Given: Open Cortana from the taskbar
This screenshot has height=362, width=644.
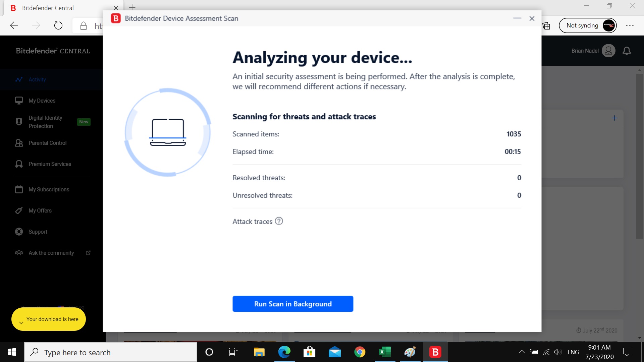Looking at the screenshot, I should click(x=209, y=352).
